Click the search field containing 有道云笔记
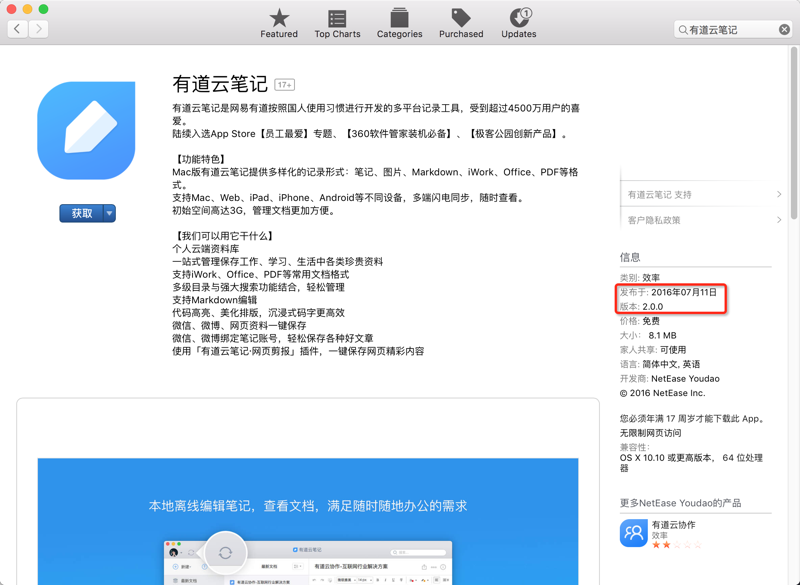The height and width of the screenshot is (585, 800). 733,30
